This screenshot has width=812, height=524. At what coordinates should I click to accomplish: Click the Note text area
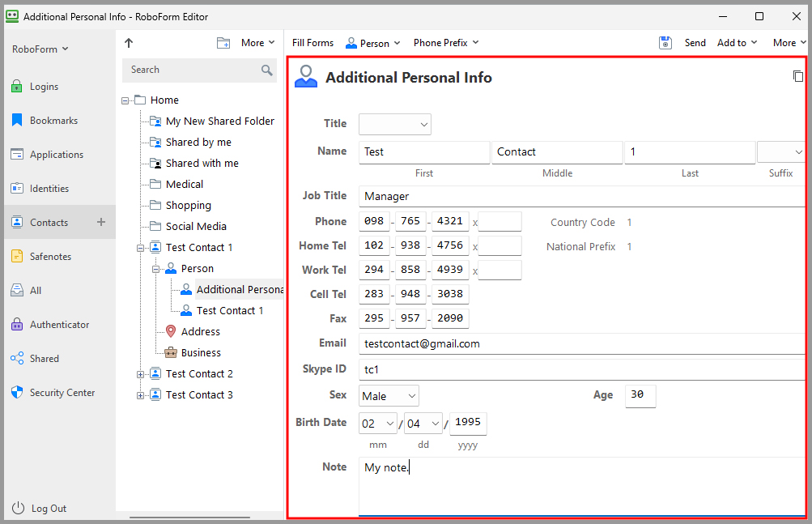pos(581,486)
